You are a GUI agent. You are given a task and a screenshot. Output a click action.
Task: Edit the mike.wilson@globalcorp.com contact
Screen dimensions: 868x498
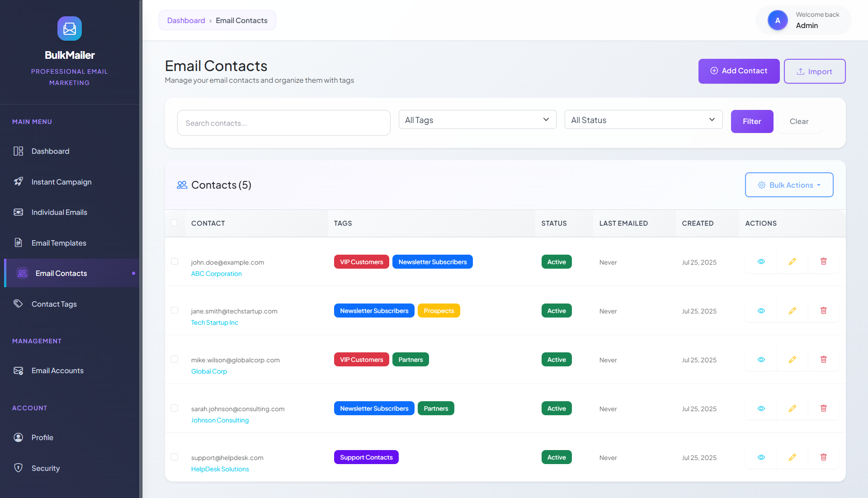793,360
